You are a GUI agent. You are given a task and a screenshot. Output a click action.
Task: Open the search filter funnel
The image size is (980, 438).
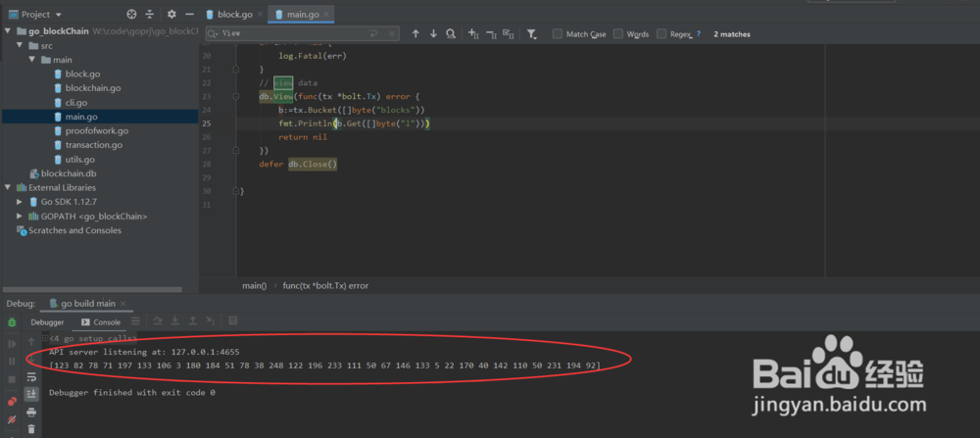(532, 34)
